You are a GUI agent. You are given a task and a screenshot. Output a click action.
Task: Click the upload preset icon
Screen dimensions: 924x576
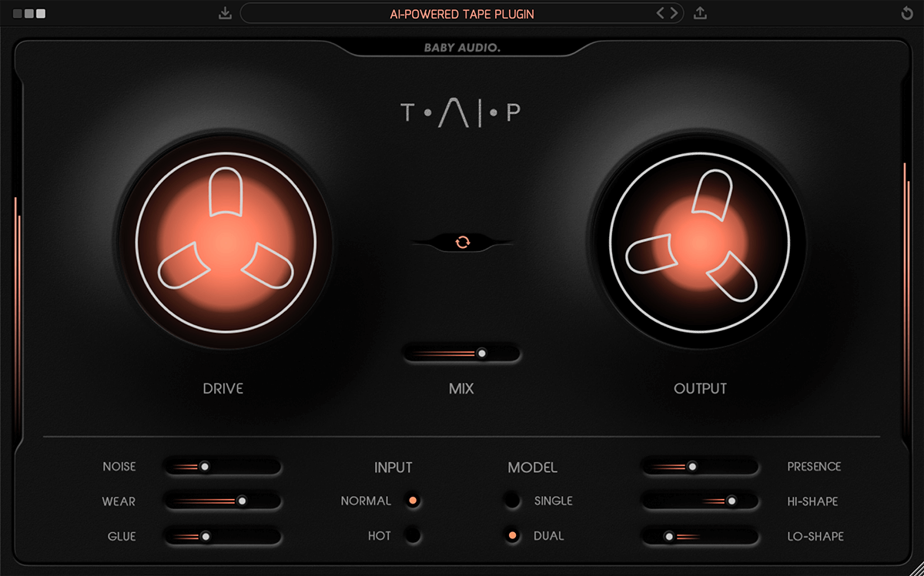(x=700, y=13)
